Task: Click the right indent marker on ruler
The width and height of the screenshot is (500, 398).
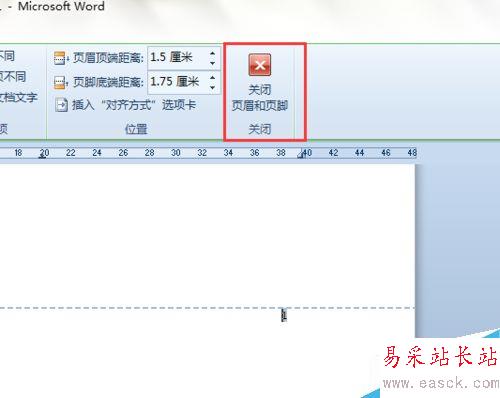Action: tap(301, 154)
